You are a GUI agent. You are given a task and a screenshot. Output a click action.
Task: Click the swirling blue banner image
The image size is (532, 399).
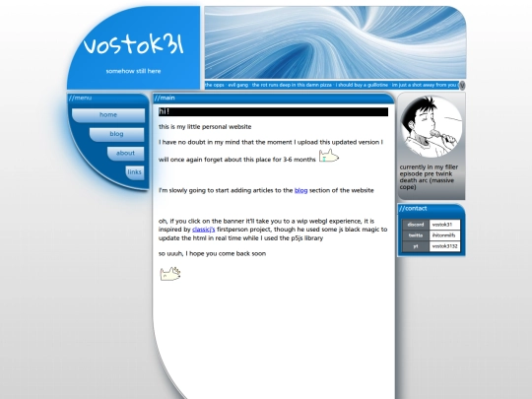[x=335, y=42]
